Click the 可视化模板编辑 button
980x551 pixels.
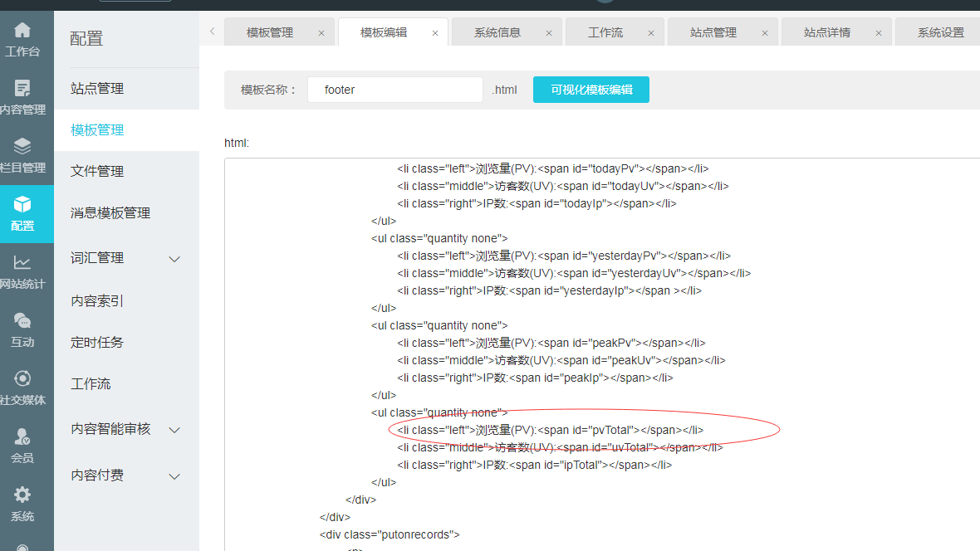pyautogui.click(x=591, y=90)
